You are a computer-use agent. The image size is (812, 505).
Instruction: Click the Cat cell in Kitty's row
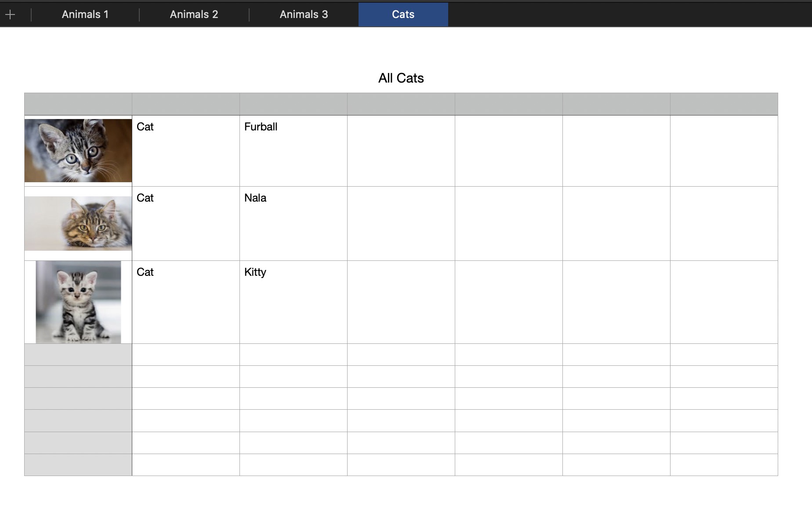point(185,302)
